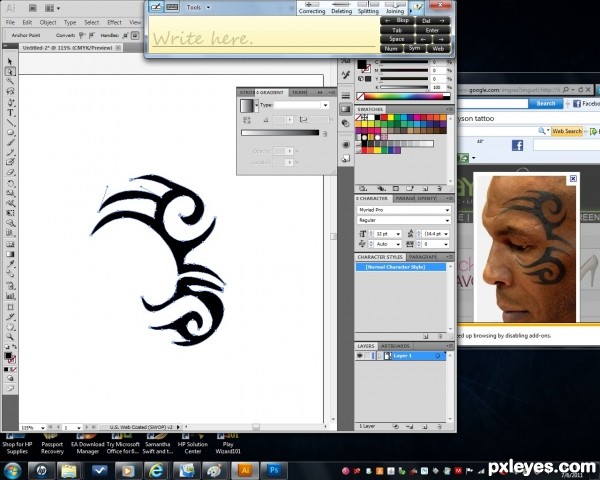
Task: Open the zoom level dropdown at 115%
Action: [42, 428]
